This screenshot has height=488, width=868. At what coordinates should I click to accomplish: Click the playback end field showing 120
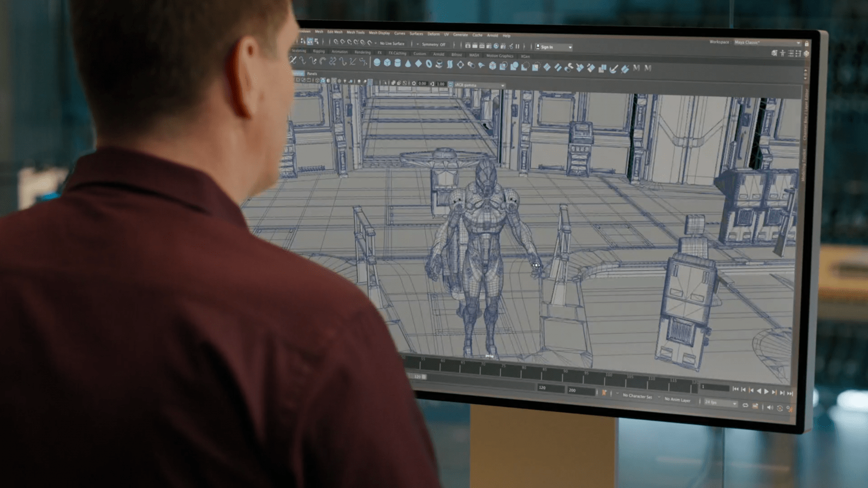tap(550, 388)
